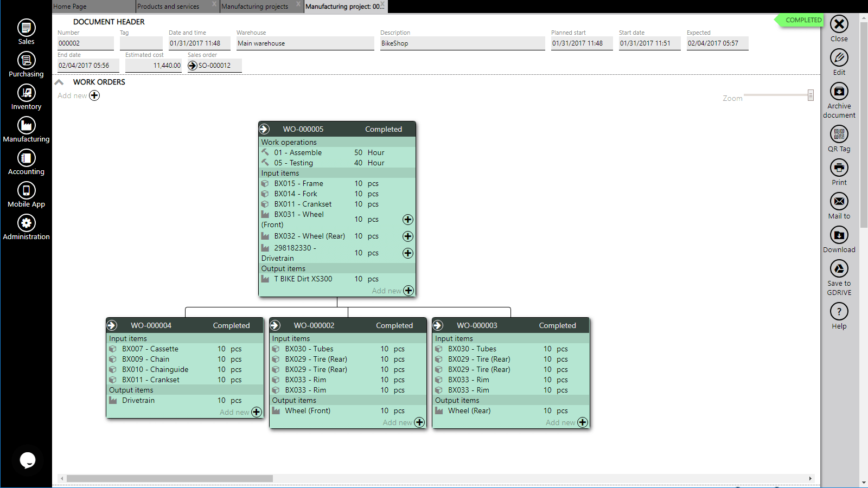Viewport: 868px width, 488px height.
Task: Expand BX031 Wheel (Front) plus button
Action: (x=408, y=220)
